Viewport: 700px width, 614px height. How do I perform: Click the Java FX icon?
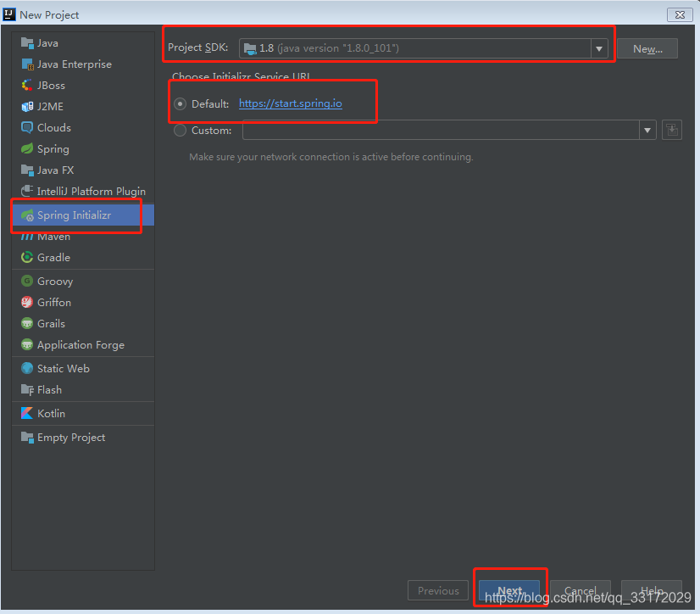27,170
